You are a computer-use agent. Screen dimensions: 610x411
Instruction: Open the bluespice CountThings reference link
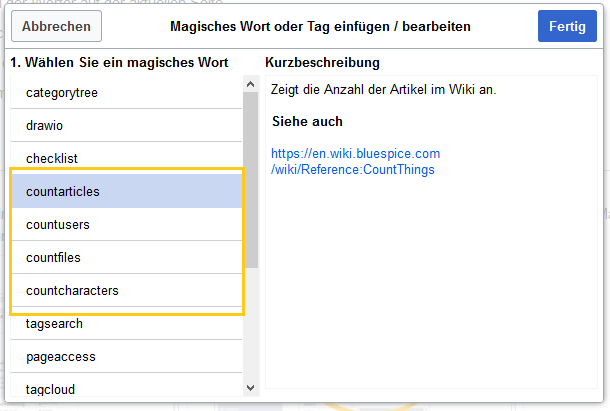coord(355,162)
